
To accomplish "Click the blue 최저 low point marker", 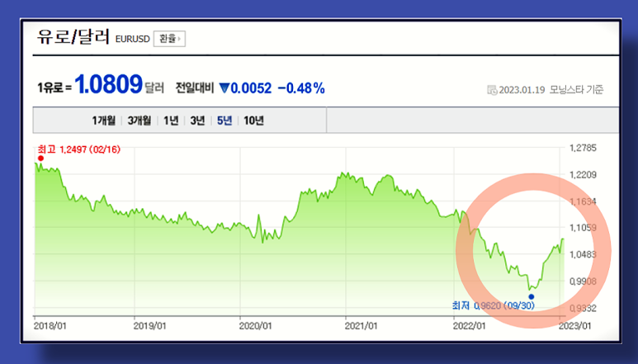I will point(532,296).
